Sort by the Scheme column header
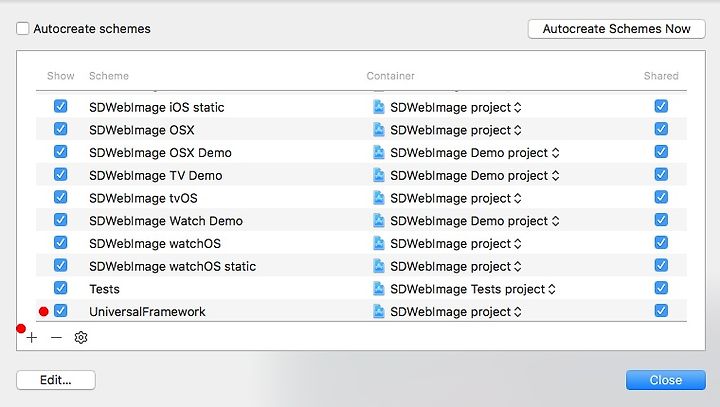 pos(109,76)
